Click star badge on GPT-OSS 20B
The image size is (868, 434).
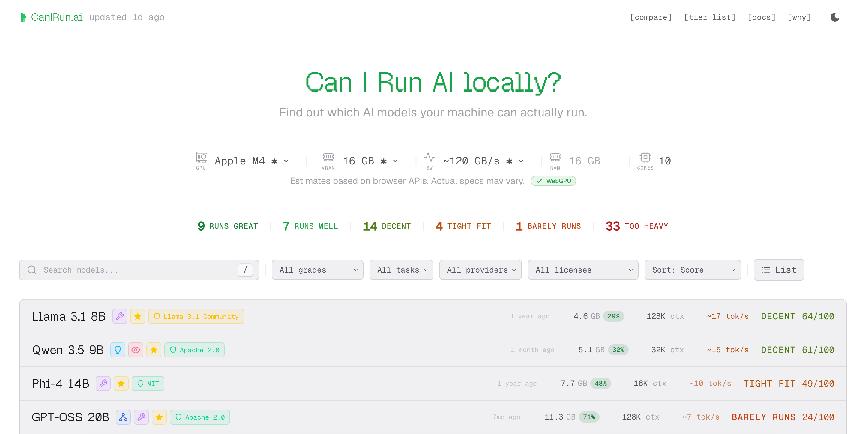pos(159,417)
